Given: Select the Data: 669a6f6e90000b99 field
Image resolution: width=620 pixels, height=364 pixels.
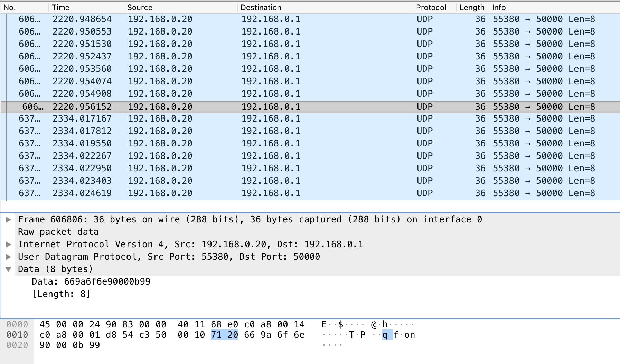Looking at the screenshot, I should pyautogui.click(x=91, y=282).
